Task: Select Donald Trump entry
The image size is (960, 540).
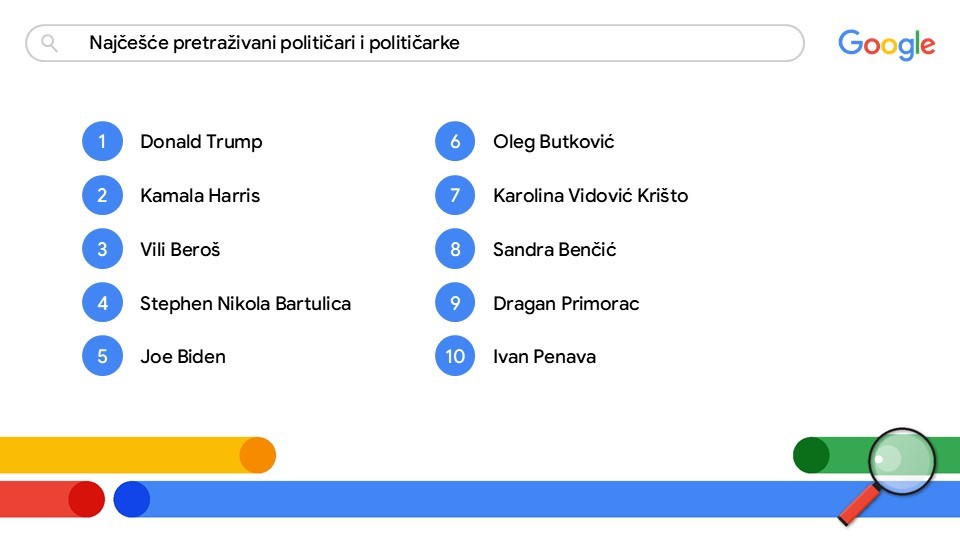Action: tap(201, 141)
